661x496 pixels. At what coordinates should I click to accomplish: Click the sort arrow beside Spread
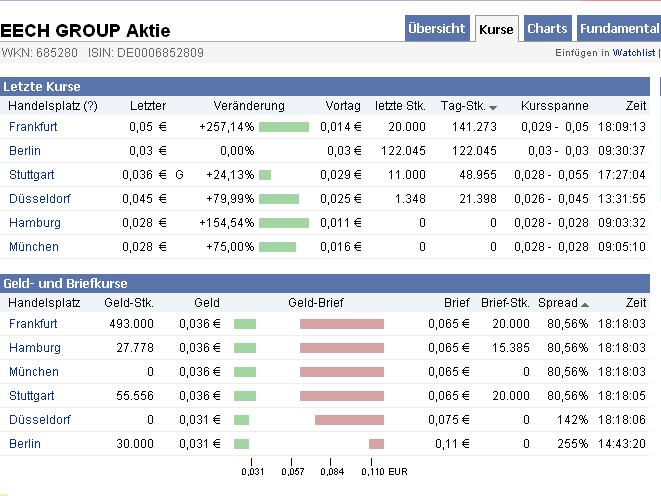click(x=585, y=304)
